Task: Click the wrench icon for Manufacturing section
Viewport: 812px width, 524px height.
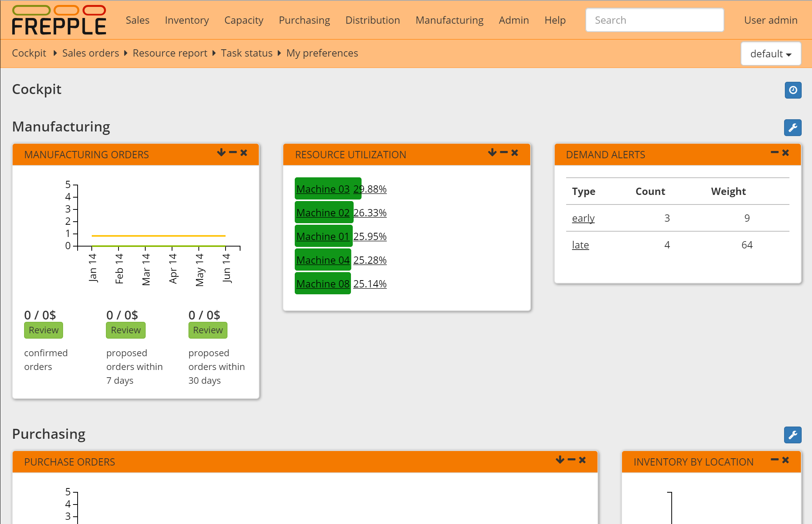Action: pos(793,128)
